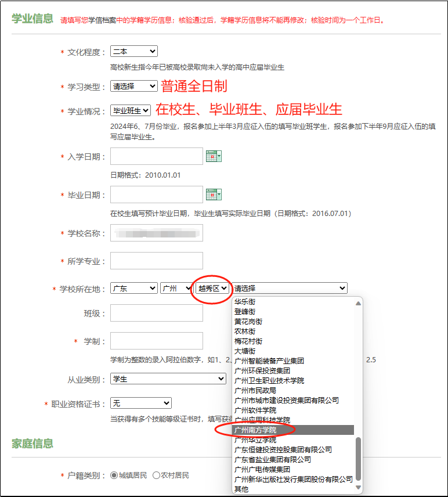
Task: Click the 所学专业 input field
Action: [x=156, y=261]
